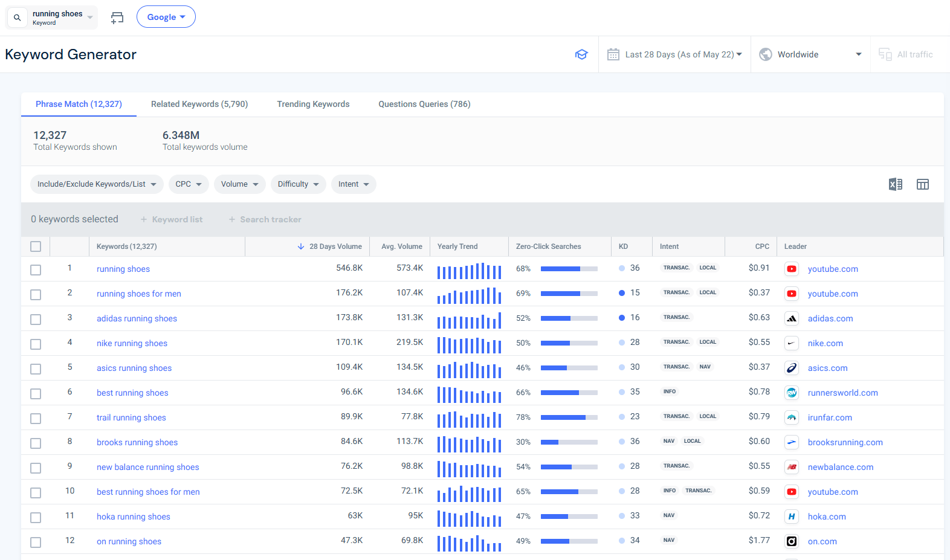Open the Difficulty filter dropdown
950x560 pixels.
[x=299, y=184]
